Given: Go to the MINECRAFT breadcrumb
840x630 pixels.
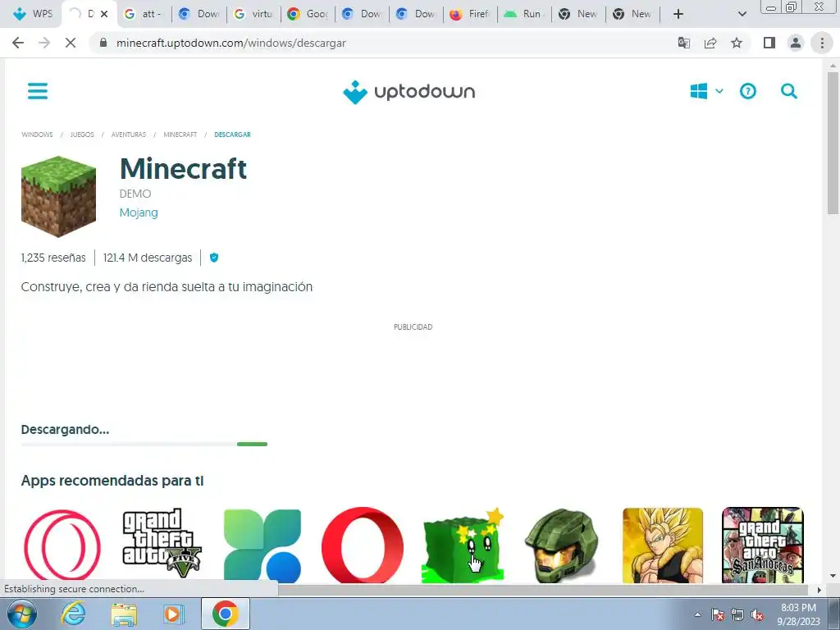Looking at the screenshot, I should (x=180, y=135).
